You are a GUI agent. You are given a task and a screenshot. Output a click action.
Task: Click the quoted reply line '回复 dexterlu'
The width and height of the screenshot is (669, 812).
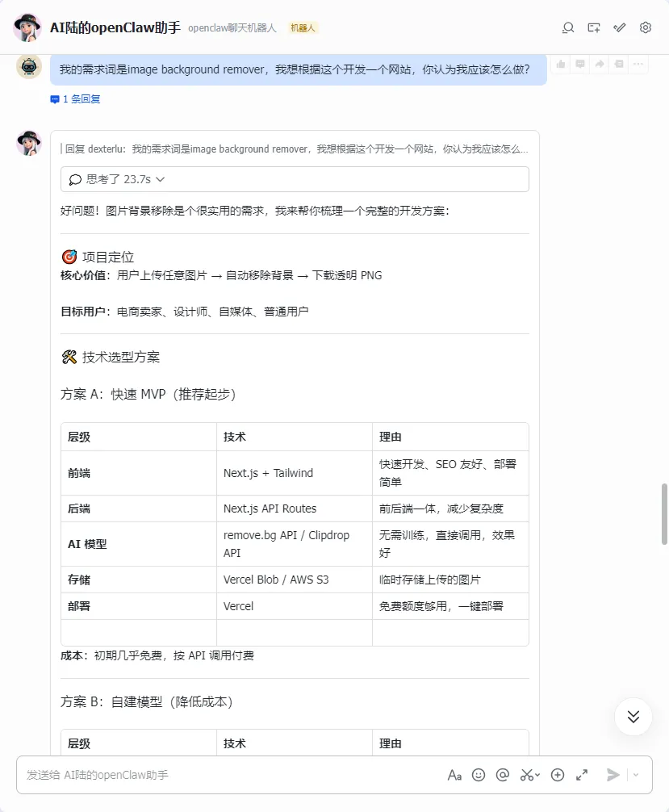(295, 149)
